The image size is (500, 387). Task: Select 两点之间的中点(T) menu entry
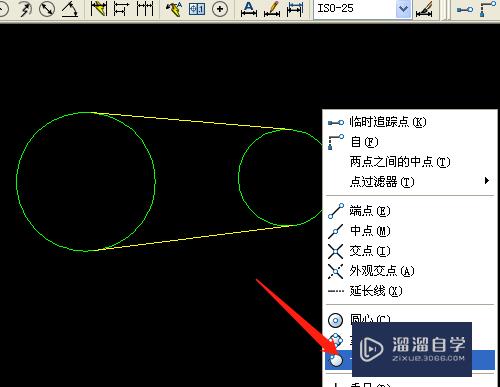pos(410,162)
